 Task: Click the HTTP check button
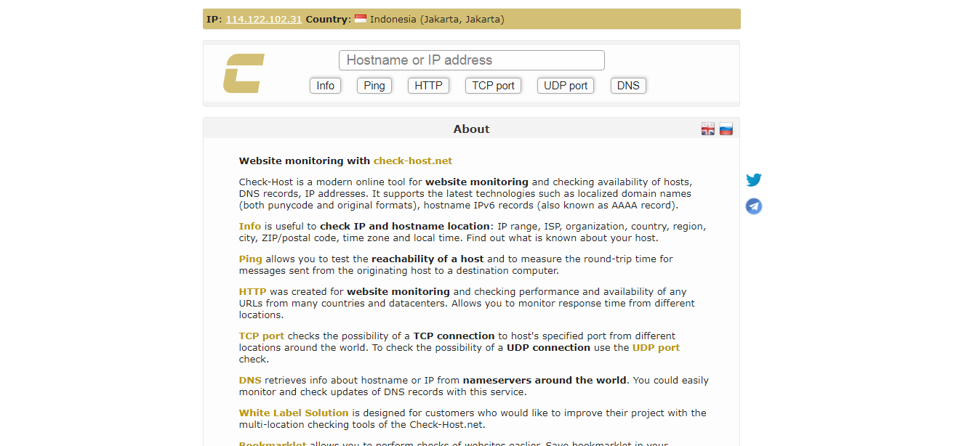pyautogui.click(x=428, y=86)
